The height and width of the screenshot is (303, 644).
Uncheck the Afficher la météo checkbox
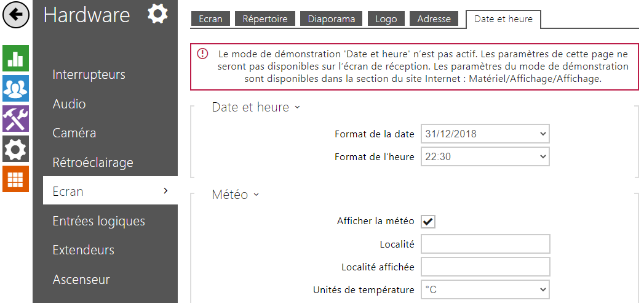click(x=428, y=221)
